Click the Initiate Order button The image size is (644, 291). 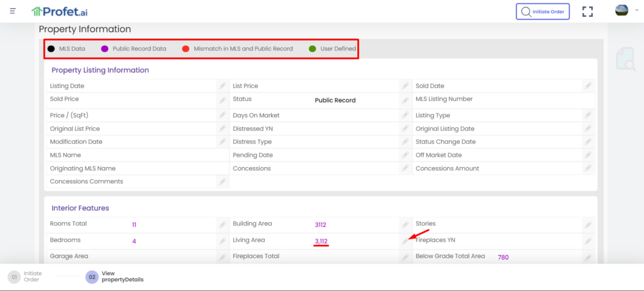(543, 11)
